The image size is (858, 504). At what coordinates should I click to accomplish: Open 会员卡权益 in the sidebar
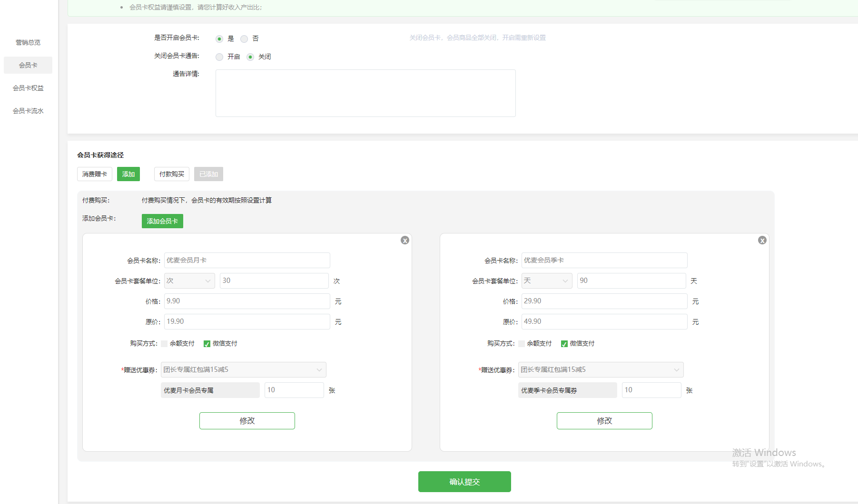click(x=28, y=88)
